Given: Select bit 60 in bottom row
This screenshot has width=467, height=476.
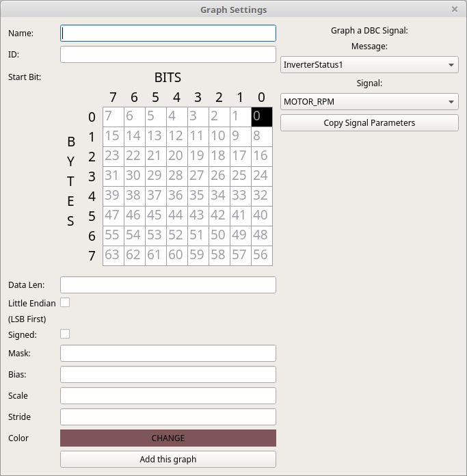Looking at the screenshot, I should click(177, 256).
